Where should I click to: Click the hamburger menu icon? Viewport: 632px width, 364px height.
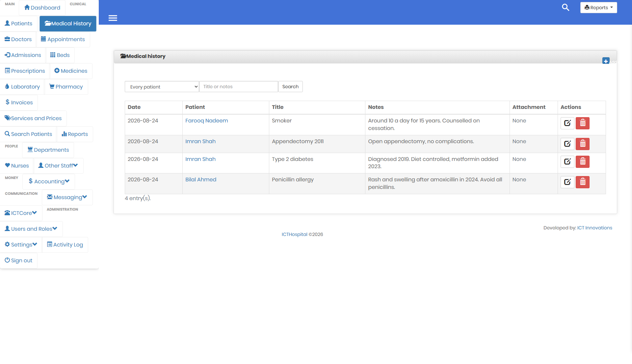click(113, 18)
